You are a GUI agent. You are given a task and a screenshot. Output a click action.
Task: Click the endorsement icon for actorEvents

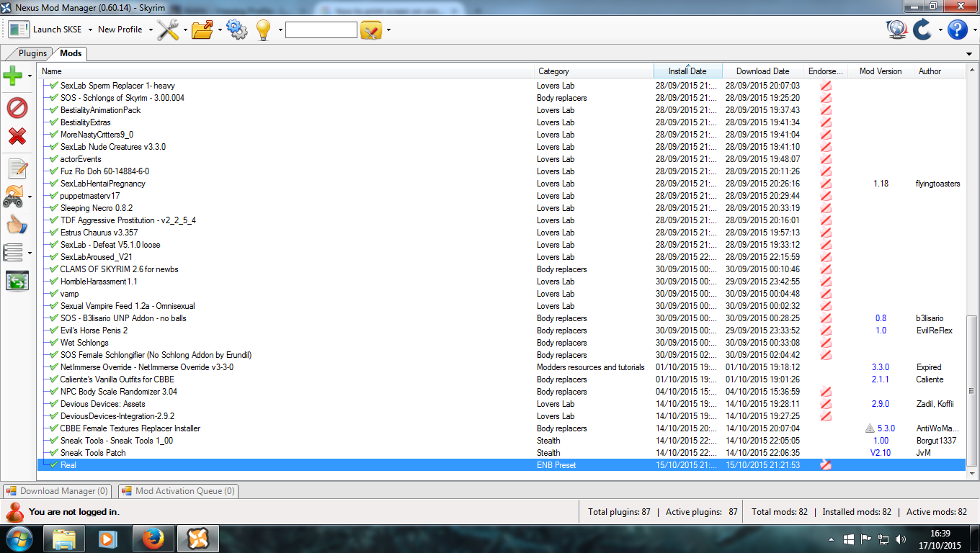click(x=826, y=159)
